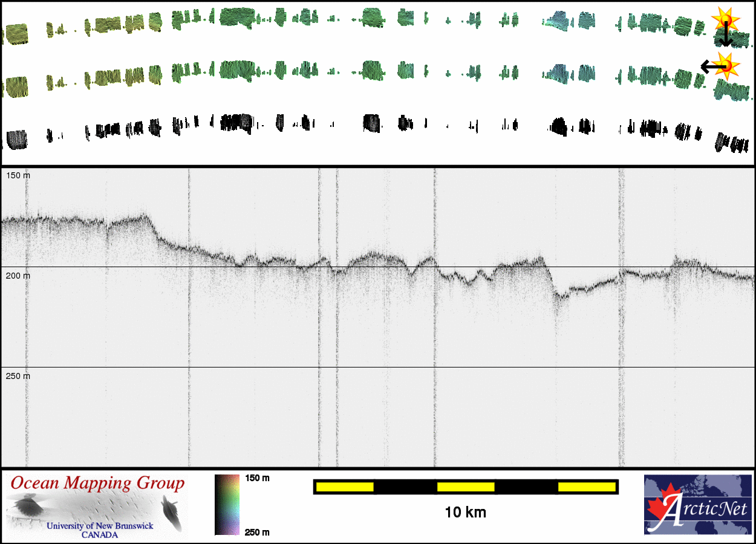Open the Ocean Mapping Group title
Image resolution: width=756 pixels, height=544 pixels.
point(97,484)
